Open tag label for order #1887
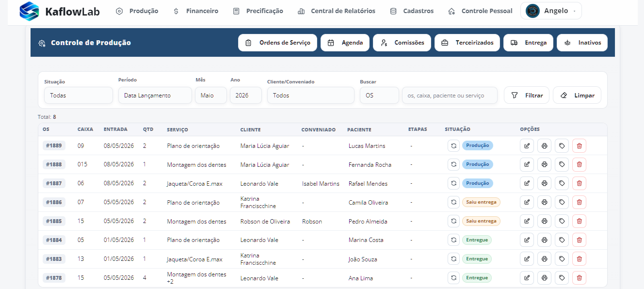644x289 pixels. (x=562, y=183)
